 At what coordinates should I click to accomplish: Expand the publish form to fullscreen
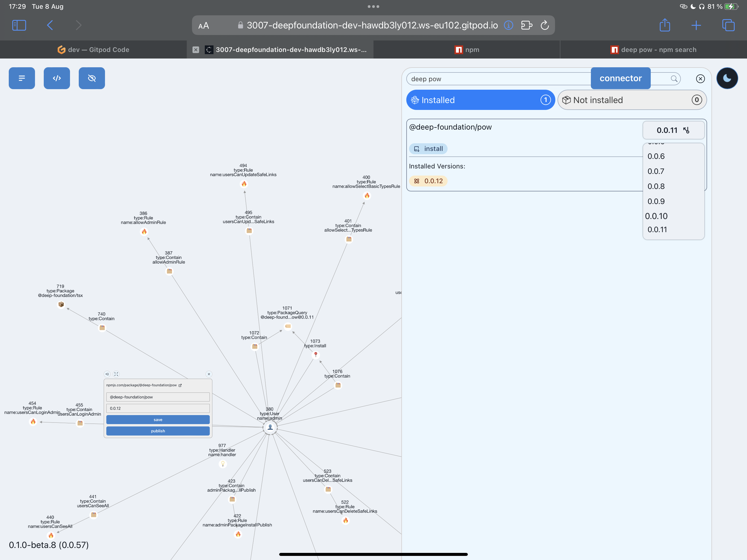pos(116,374)
